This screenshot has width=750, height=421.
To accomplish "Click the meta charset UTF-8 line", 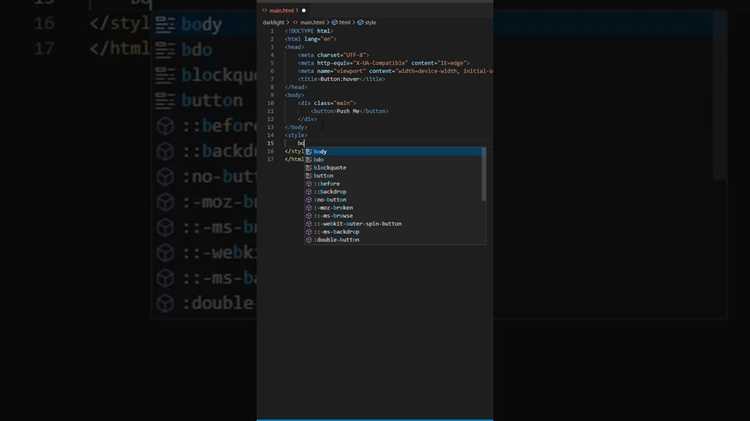I will [333, 55].
